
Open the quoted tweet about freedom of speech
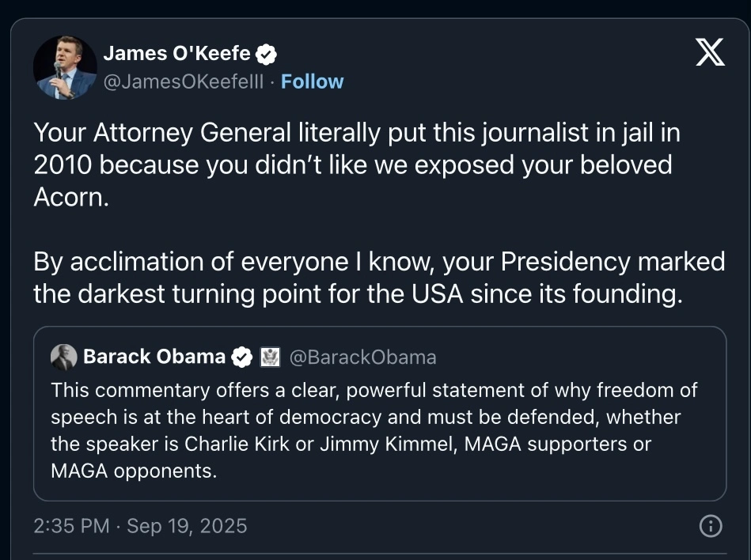pyautogui.click(x=379, y=429)
